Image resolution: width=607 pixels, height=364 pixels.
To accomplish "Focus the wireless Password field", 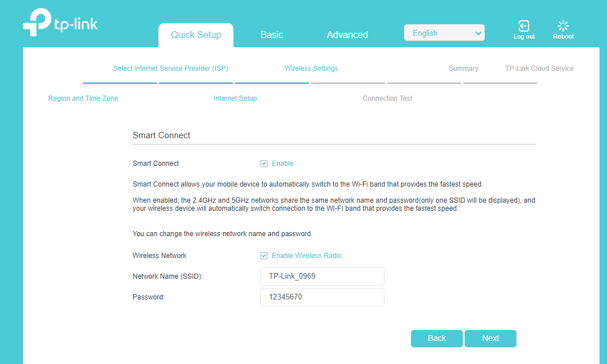I will (322, 297).
